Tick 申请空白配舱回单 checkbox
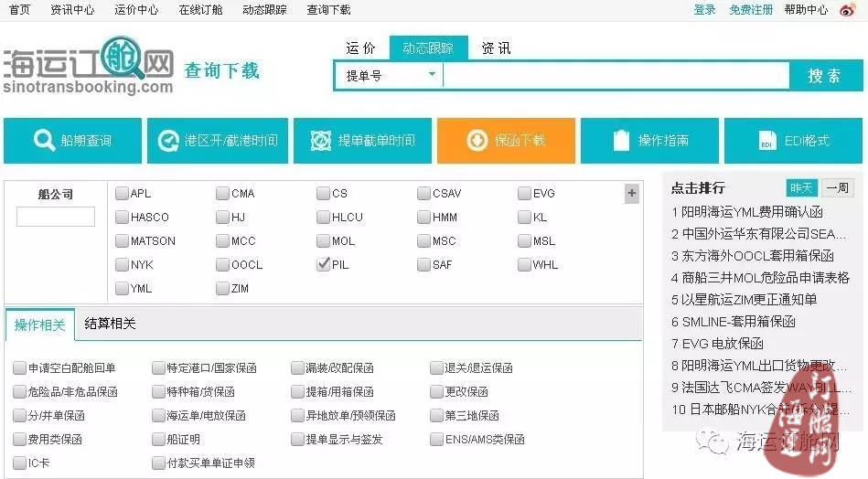868x479 pixels. click(19, 367)
